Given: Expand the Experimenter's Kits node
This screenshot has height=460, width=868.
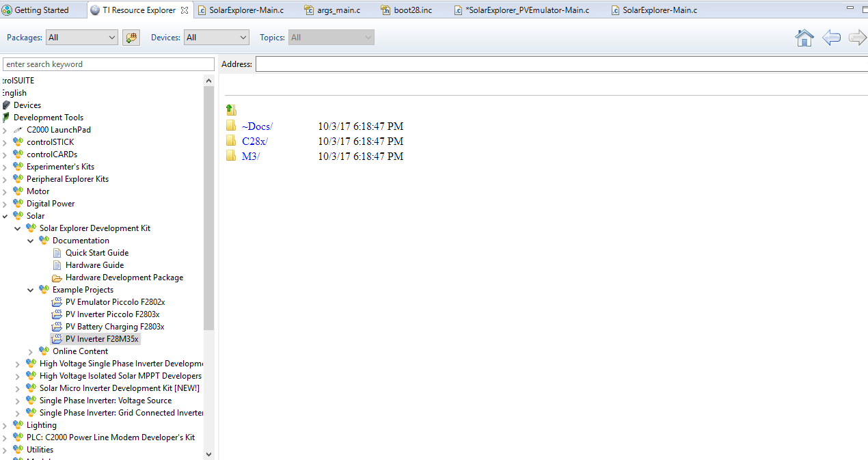Looking at the screenshot, I should click(5, 167).
